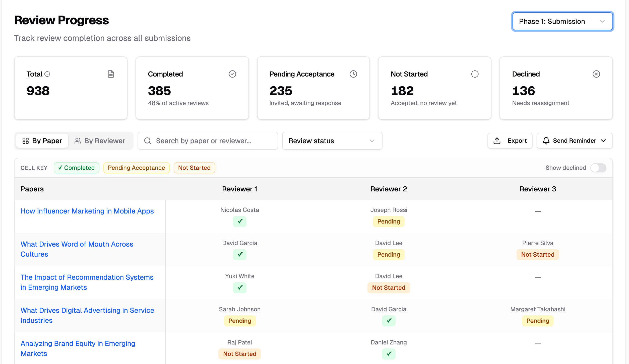Click reviewer name Daniel Zhang
The image size is (629, 364).
[x=389, y=342]
